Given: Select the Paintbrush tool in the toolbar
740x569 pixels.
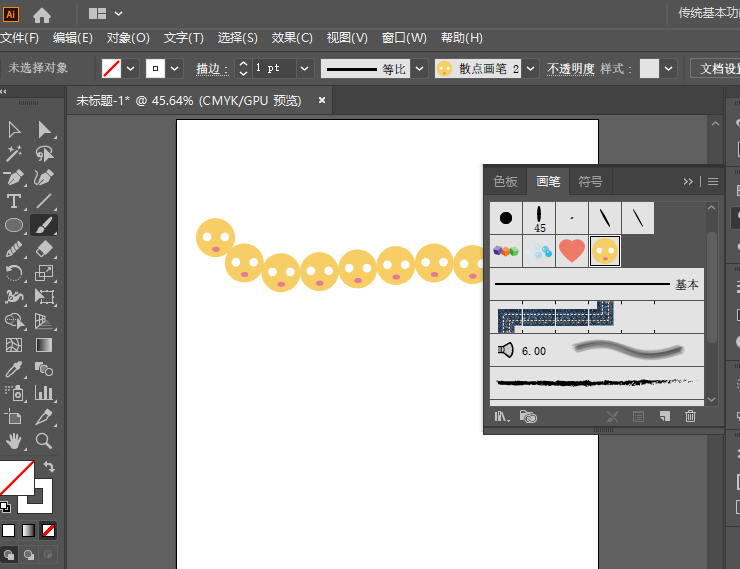Looking at the screenshot, I should point(44,225).
